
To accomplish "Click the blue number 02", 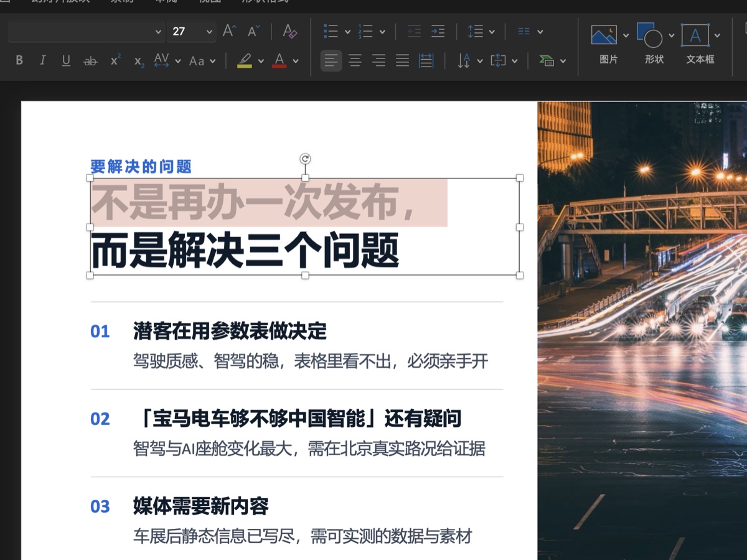I will click(x=100, y=419).
